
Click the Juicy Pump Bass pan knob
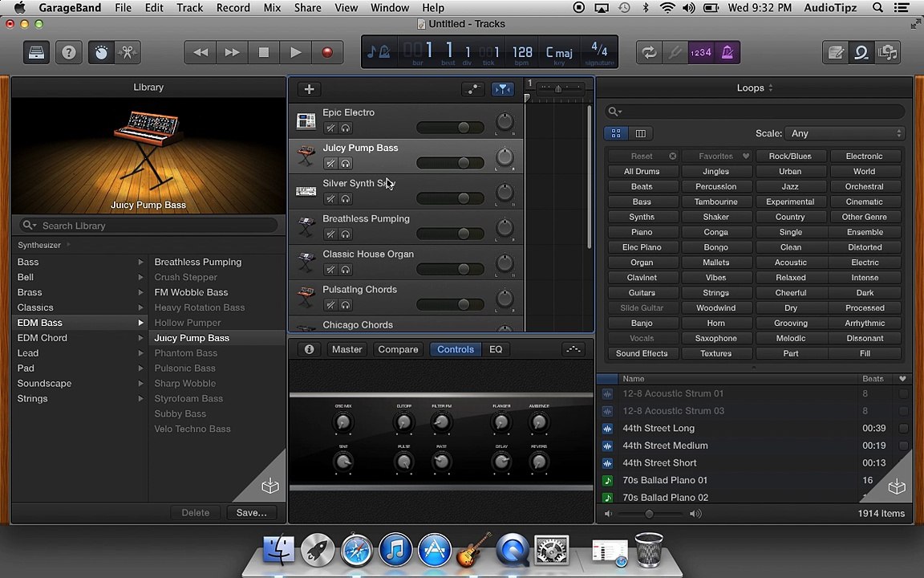(x=505, y=157)
